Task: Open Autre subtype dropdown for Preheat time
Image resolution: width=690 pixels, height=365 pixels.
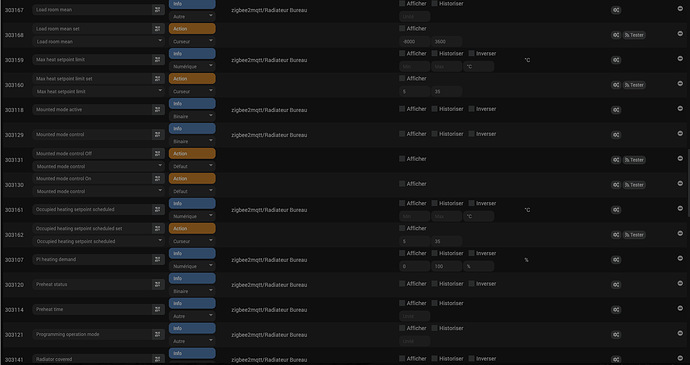Action: tap(192, 316)
